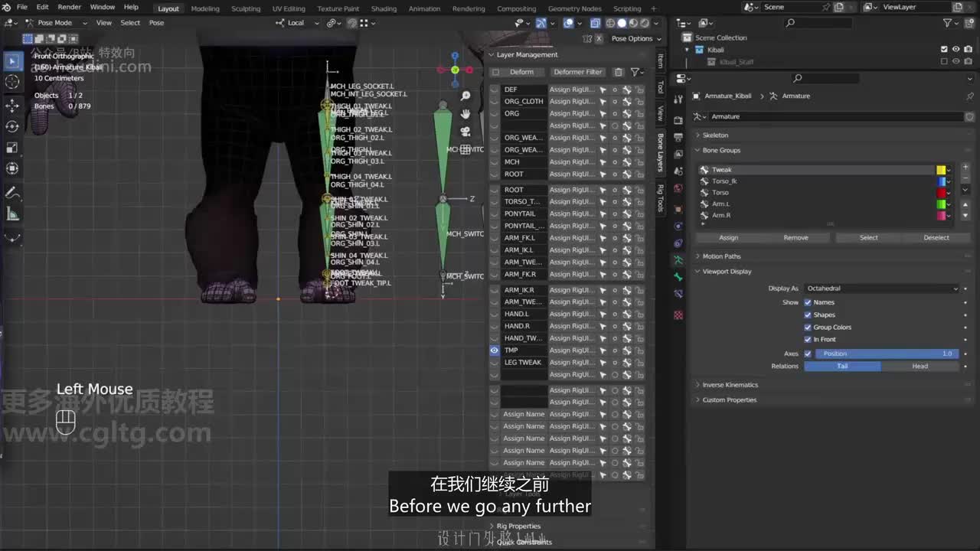Click the Remove bone group button
The height and width of the screenshot is (551, 980).
pyautogui.click(x=795, y=237)
